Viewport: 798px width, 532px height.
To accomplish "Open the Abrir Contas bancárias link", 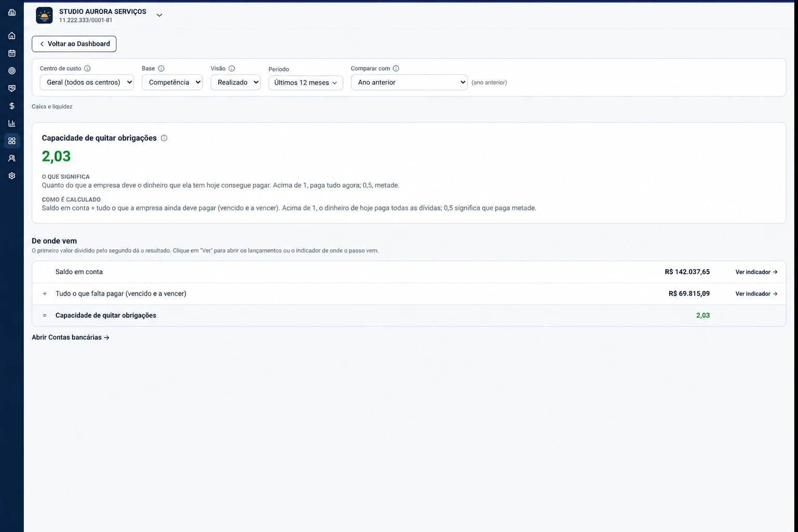I will 71,338.
